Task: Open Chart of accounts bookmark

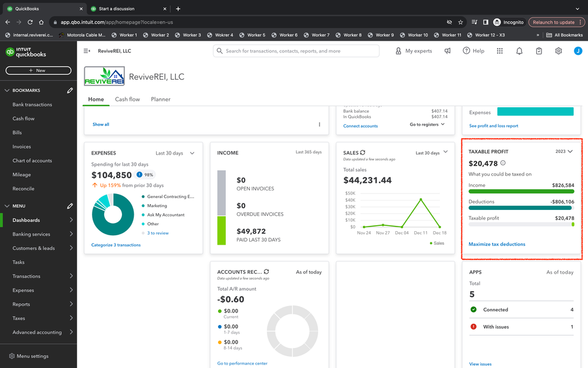Action: (32, 160)
